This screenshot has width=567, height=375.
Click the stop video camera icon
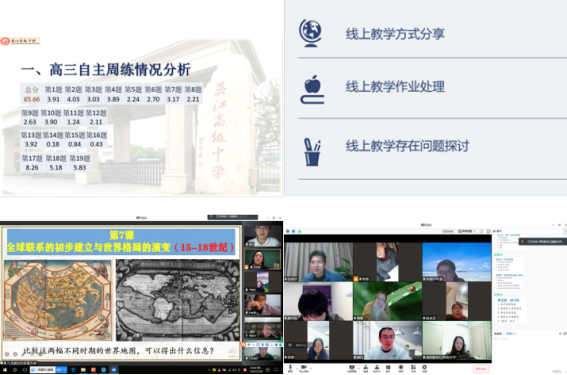[x=304, y=368]
